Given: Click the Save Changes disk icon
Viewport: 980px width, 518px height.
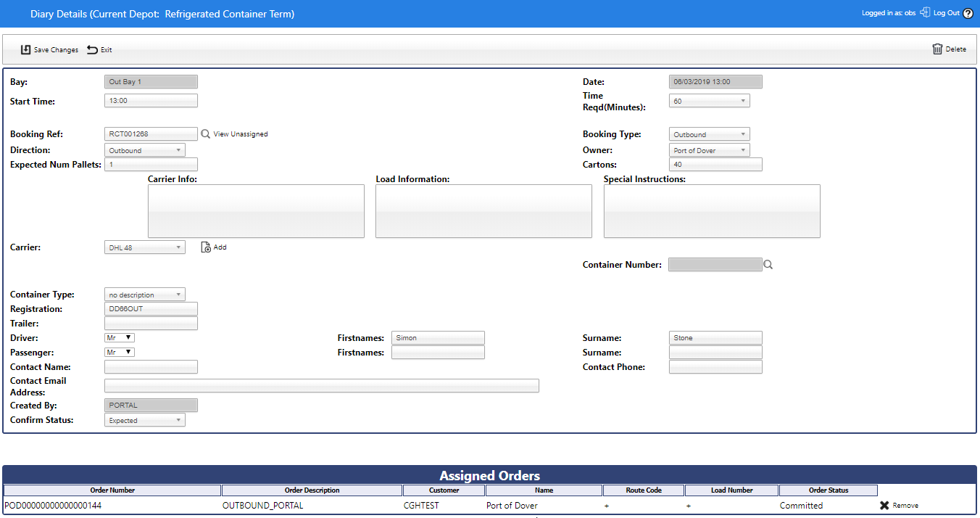Looking at the screenshot, I should (x=26, y=50).
